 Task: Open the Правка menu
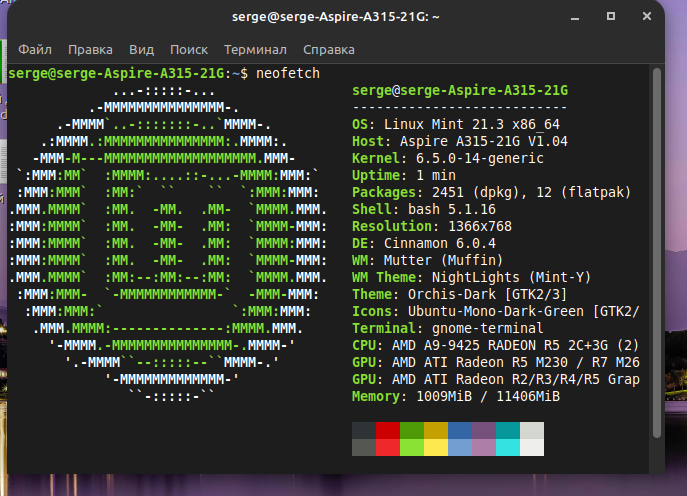pyautogui.click(x=90, y=50)
